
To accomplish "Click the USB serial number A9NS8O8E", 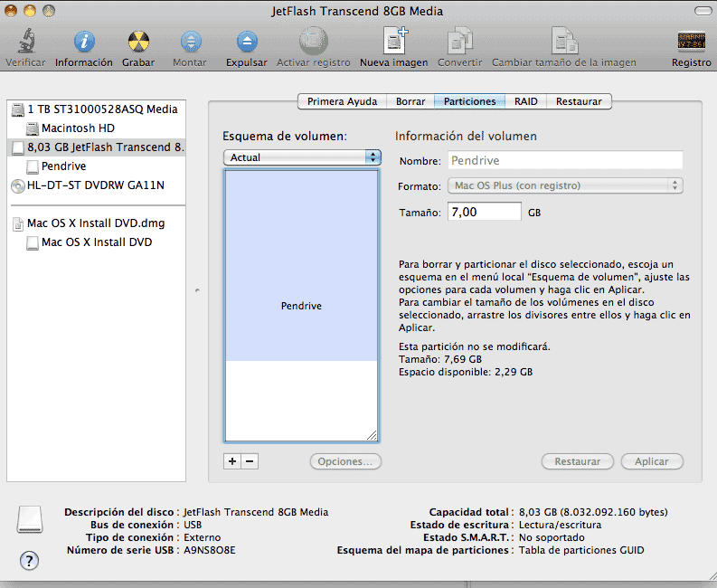I will click(x=210, y=550).
